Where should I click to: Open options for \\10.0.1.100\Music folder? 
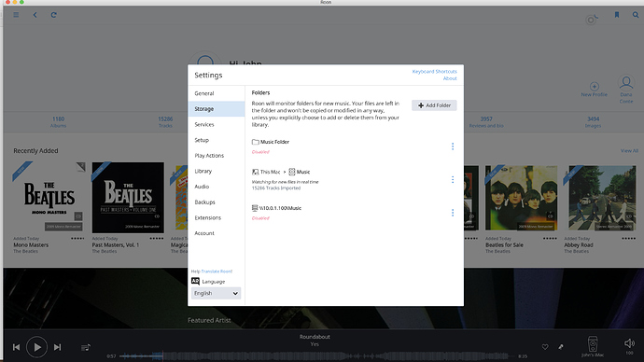point(453,213)
